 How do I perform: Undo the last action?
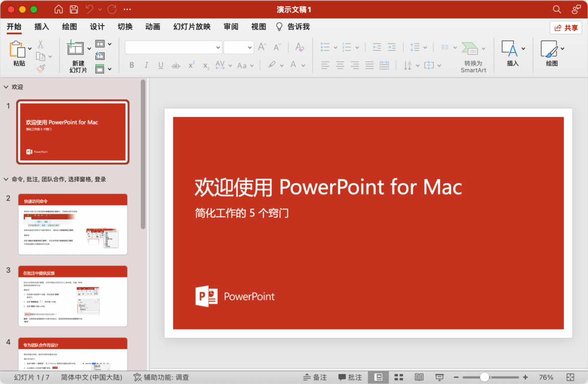pyautogui.click(x=89, y=10)
